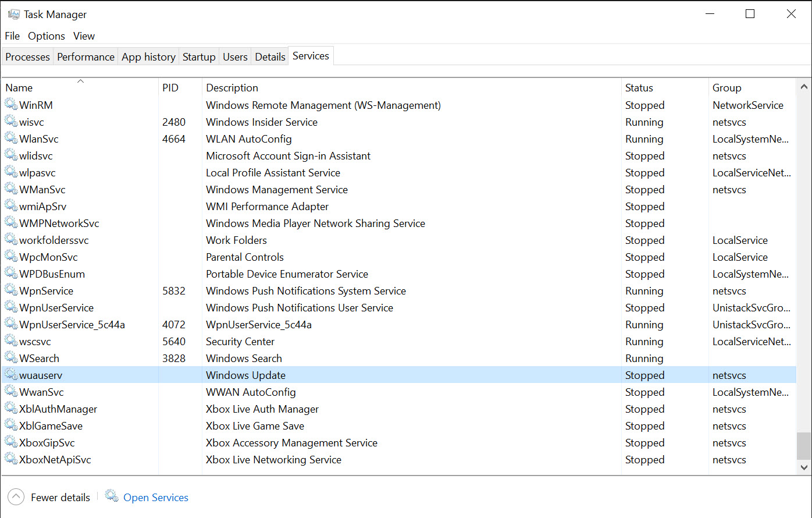
Task: Click the WMPNetworkSvc service icon
Action: [x=11, y=223]
